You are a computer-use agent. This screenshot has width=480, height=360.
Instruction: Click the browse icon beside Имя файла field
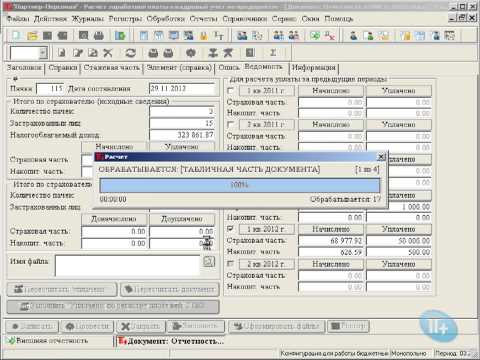pyautogui.click(x=209, y=262)
